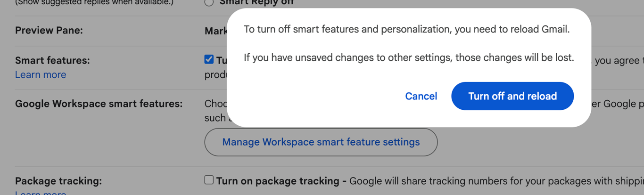This screenshot has height=195, width=644.
Task: Click the unsaved changes warning text
Action: 408,58
